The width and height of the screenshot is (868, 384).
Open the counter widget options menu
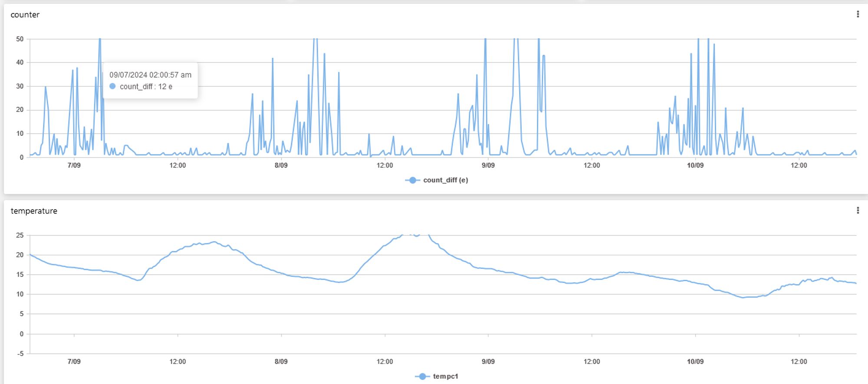[858, 14]
